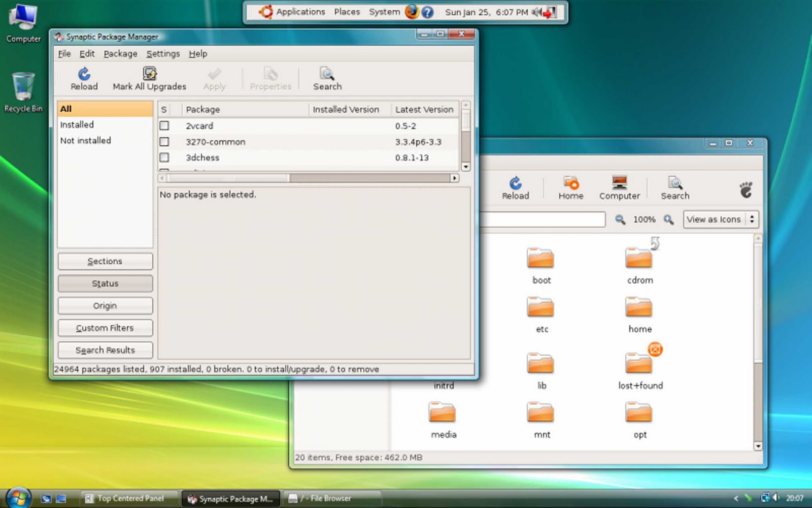812x508 pixels.
Task: Zoom in with right magnifier icon
Action: (669, 219)
